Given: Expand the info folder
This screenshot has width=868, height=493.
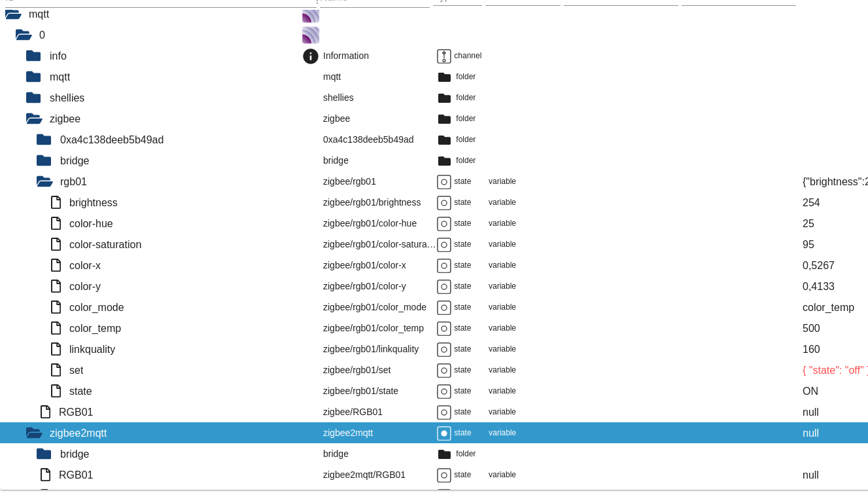Looking at the screenshot, I should click(x=33, y=56).
